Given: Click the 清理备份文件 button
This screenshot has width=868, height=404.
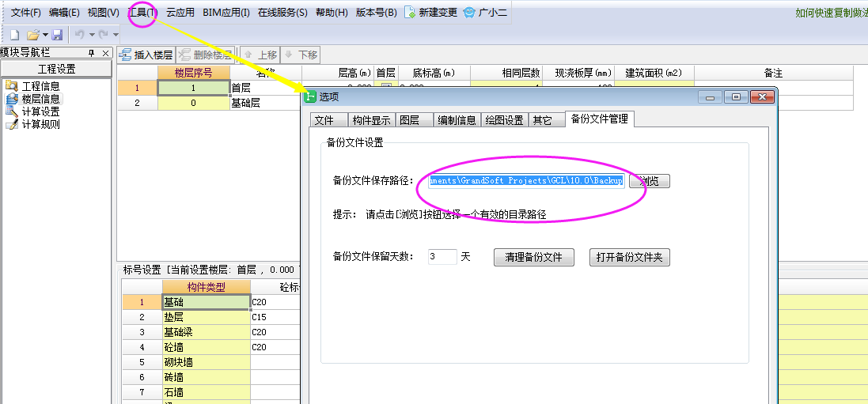Looking at the screenshot, I should 533,258.
